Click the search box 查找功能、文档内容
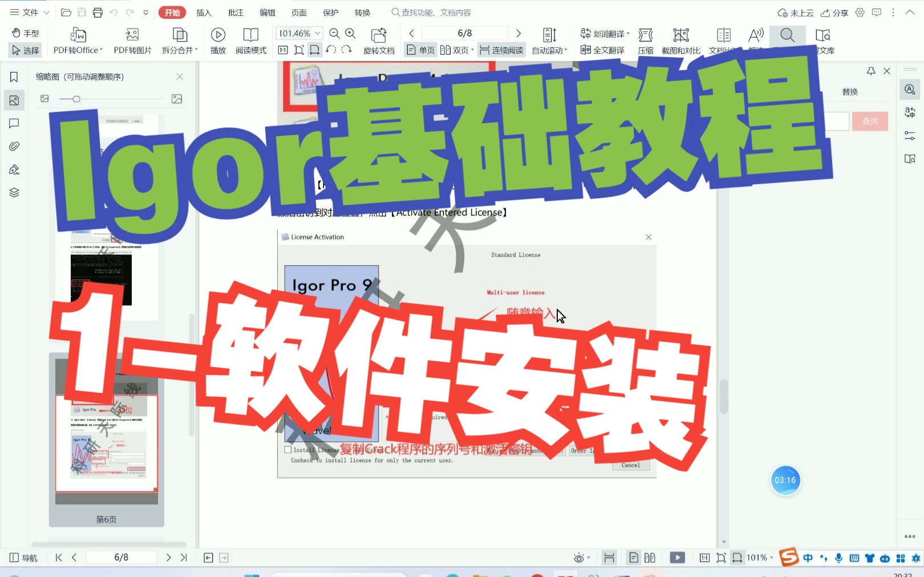The width and height of the screenshot is (924, 577). tap(431, 13)
